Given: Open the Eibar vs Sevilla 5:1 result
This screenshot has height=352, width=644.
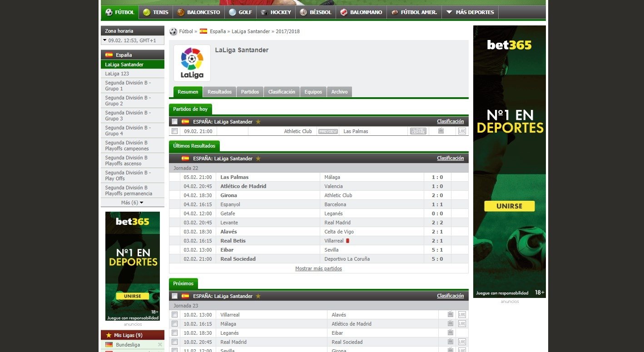Looking at the screenshot, I should pos(318,250).
